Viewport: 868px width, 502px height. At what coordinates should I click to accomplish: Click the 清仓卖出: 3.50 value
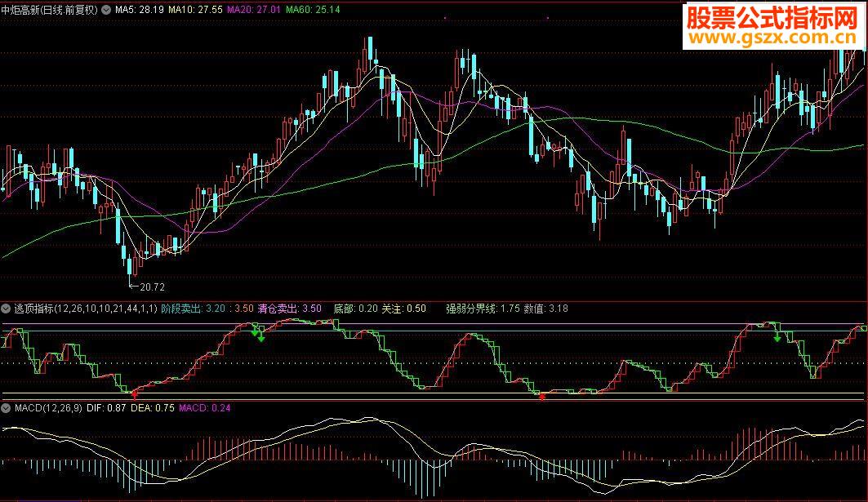(289, 309)
